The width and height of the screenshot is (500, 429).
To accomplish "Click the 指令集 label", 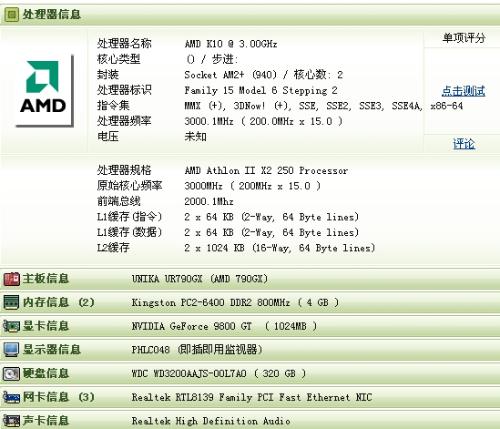I will pyautogui.click(x=113, y=106).
